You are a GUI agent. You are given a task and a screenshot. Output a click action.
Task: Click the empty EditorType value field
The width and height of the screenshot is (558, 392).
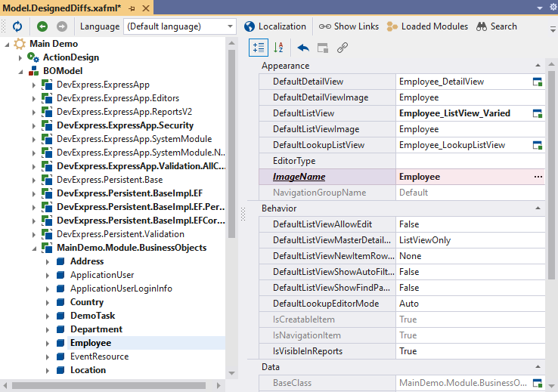click(x=470, y=161)
